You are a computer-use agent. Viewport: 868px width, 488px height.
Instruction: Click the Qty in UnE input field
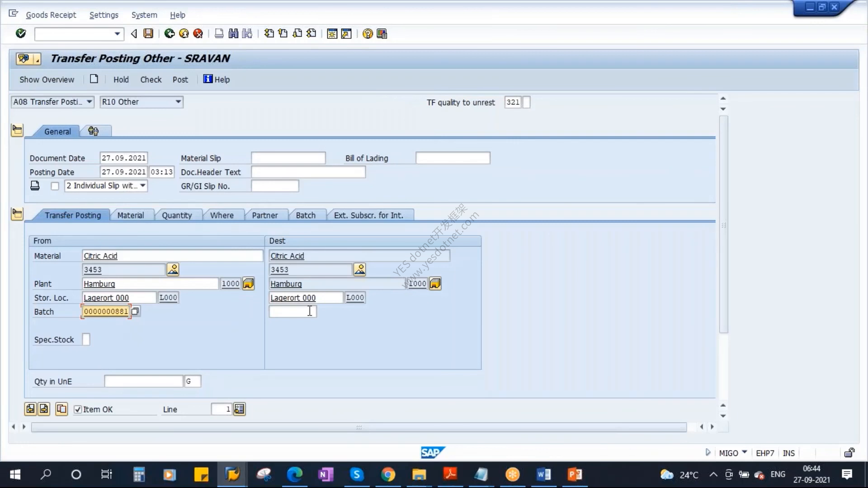pos(143,381)
